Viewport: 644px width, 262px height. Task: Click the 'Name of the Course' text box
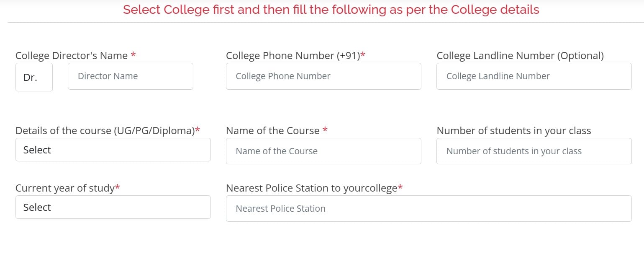tap(323, 151)
